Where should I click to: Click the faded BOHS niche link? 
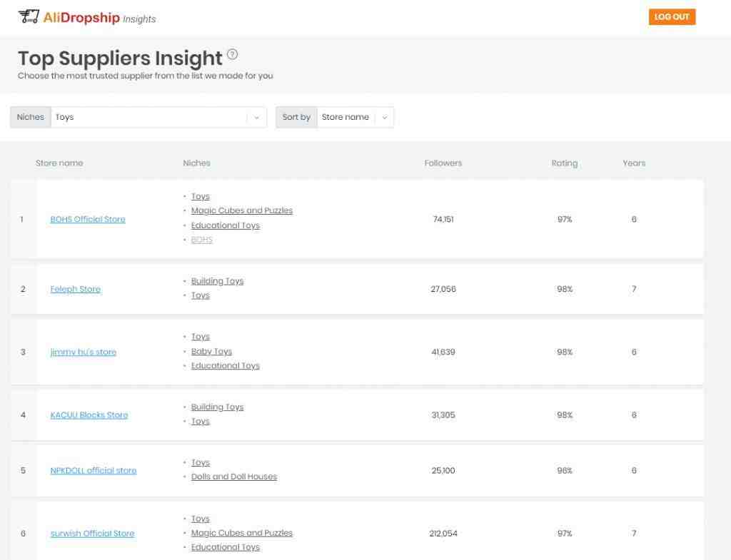pyautogui.click(x=202, y=240)
